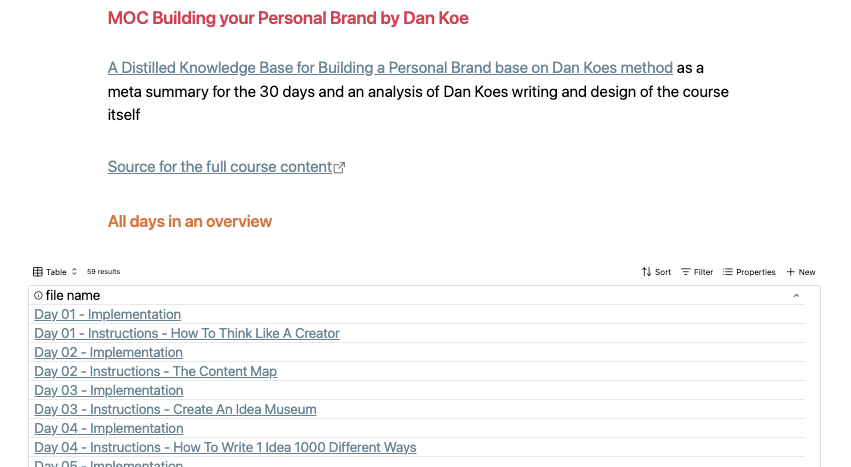Open Day 04 Instructions Write 1 Idea note
Viewport: 851px width, 467px height.
[225, 447]
